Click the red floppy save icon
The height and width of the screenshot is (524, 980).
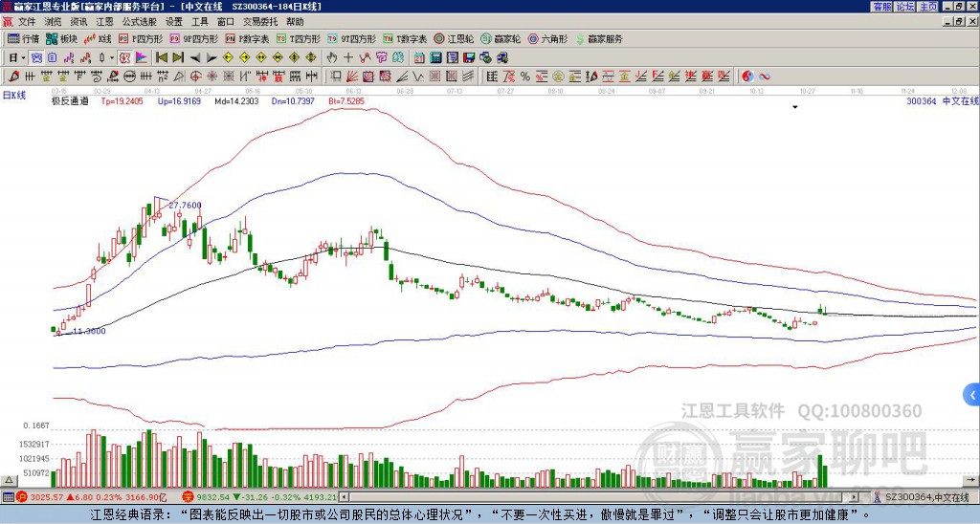pyautogui.click(x=469, y=58)
